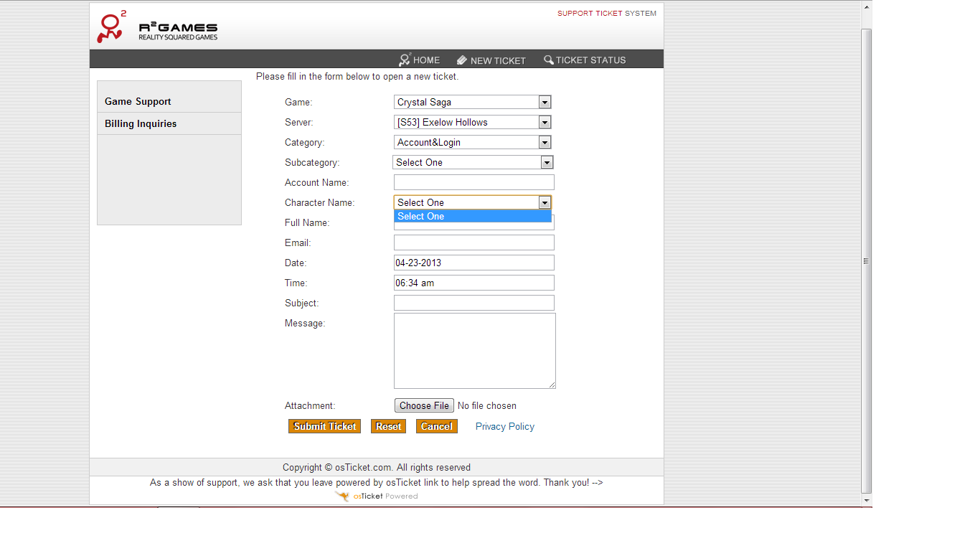The width and height of the screenshot is (980, 551).
Task: Click into the Account Name field
Action: pos(473,182)
